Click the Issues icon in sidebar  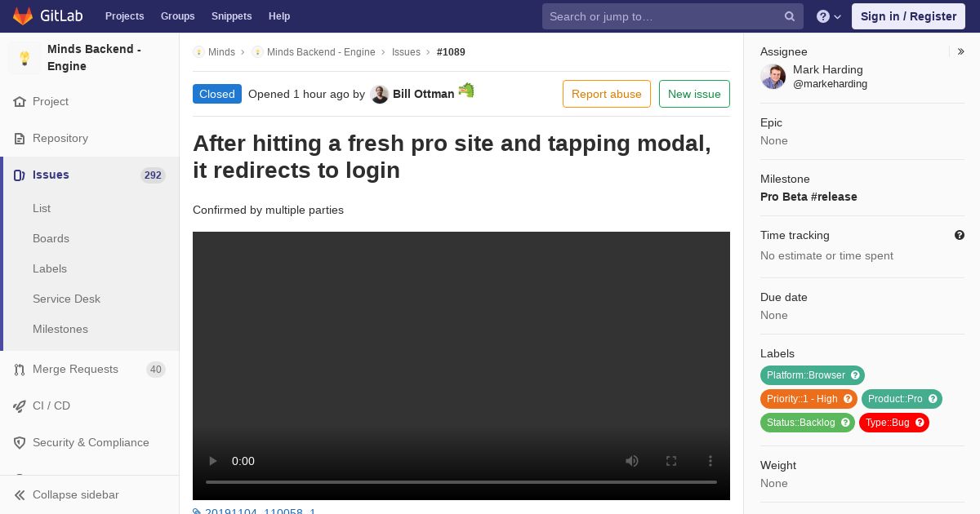20,175
